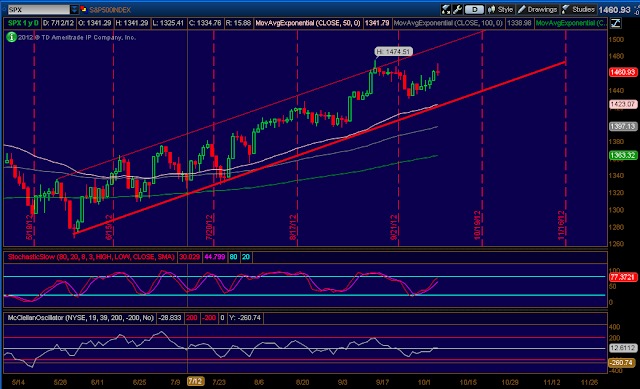
Task: Click the S&P500INDEX description text
Action: 110,10
